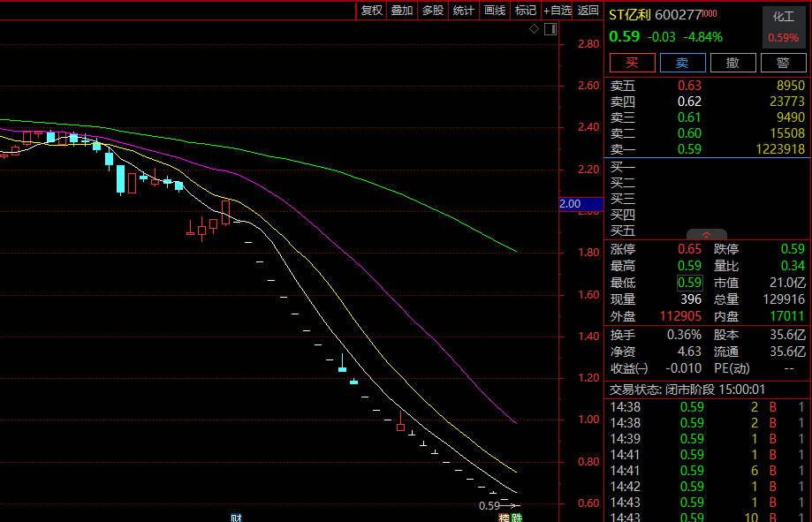Click the 财 financial marker at chart bottom
Screen dimensions: 812x522
tap(236, 518)
